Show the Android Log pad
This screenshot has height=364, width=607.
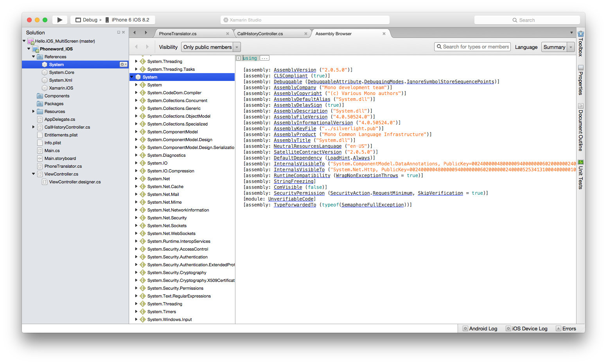479,328
